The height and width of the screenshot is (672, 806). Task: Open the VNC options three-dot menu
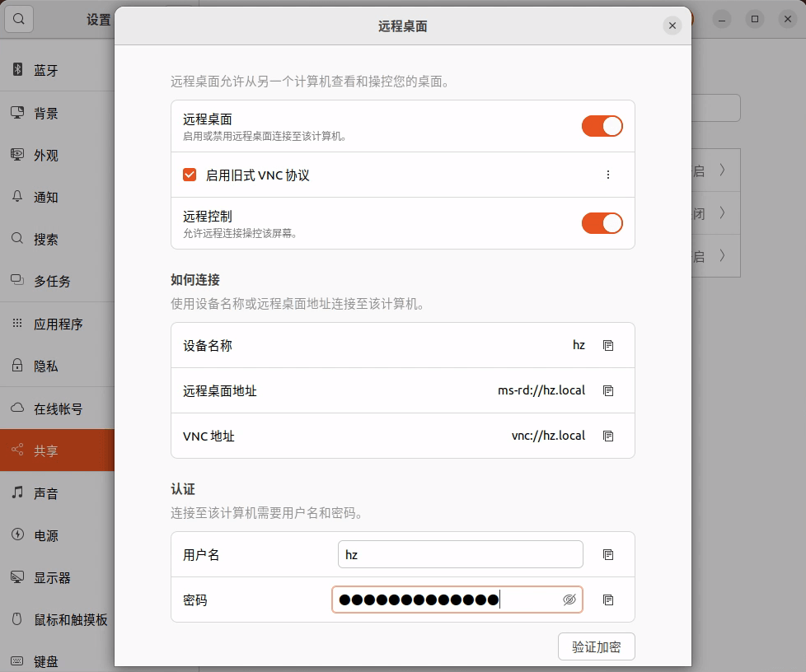pos(607,174)
